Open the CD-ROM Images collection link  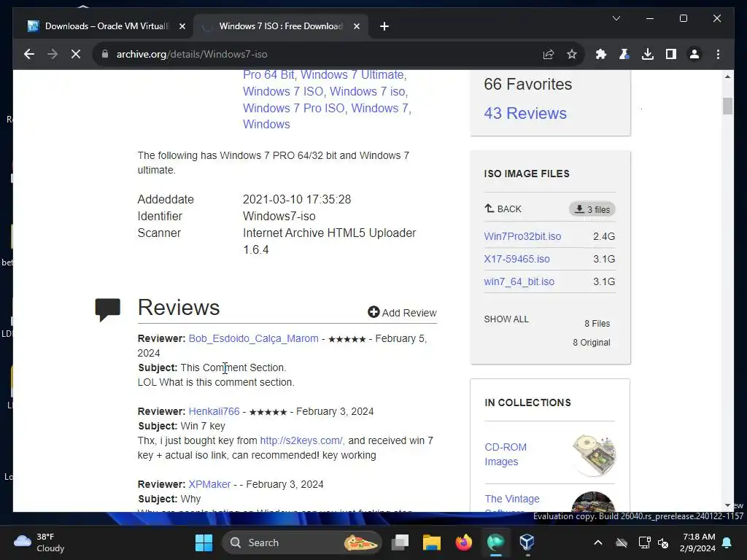[x=506, y=454]
